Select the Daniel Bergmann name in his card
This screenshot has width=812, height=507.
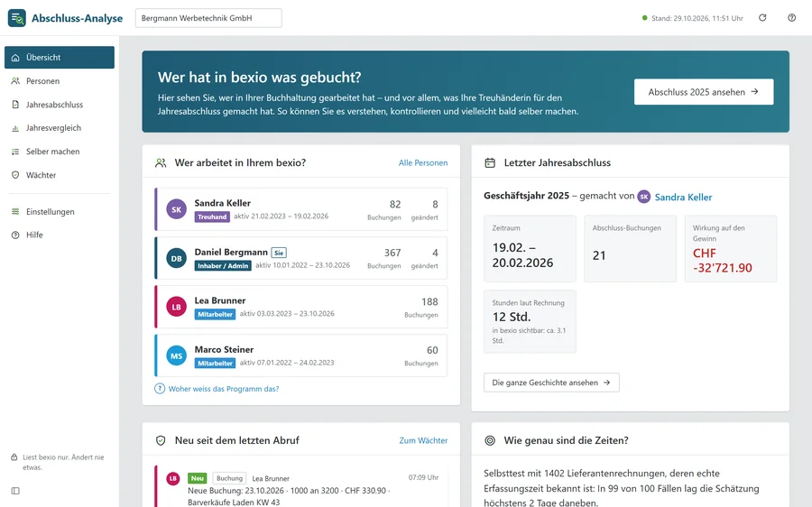(x=231, y=253)
